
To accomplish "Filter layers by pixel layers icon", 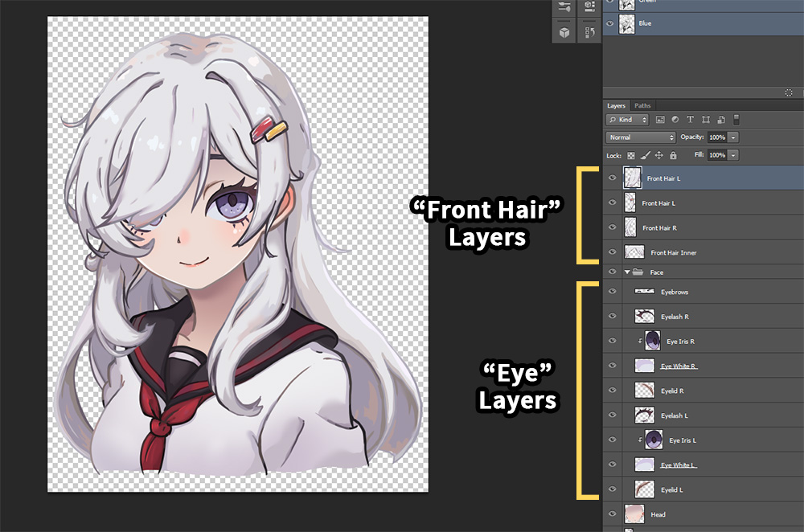I will point(660,120).
